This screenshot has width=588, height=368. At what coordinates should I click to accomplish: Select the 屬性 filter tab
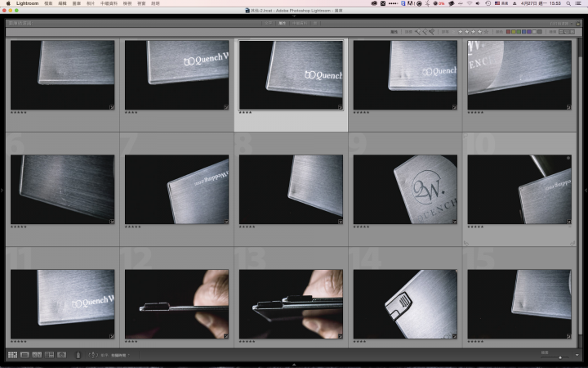click(x=282, y=23)
